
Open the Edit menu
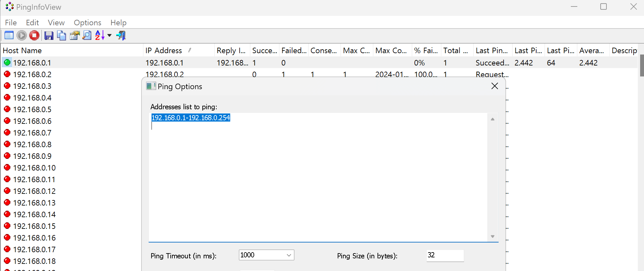click(x=32, y=23)
